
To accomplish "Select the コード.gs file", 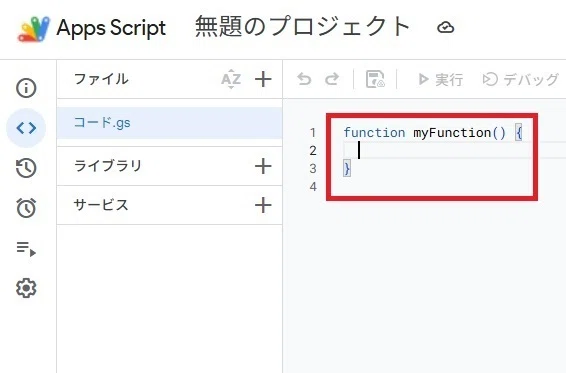I will (169, 123).
